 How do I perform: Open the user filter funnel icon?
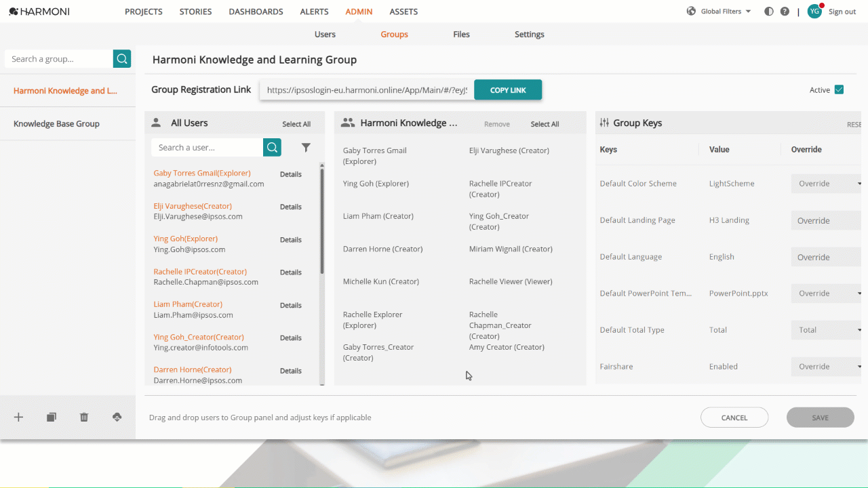306,147
